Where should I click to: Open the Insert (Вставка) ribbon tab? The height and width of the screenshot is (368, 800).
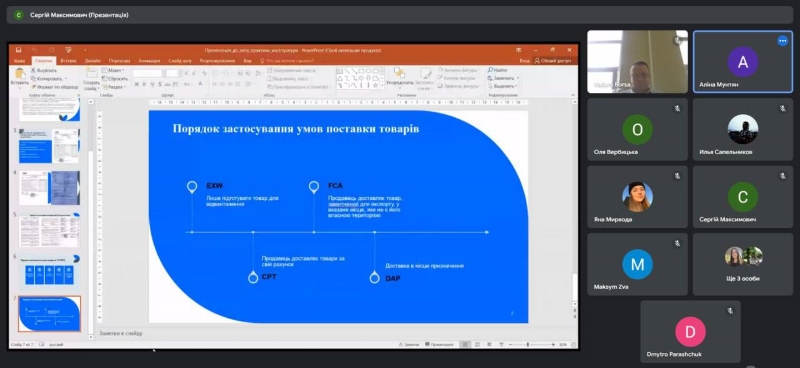click(x=68, y=61)
